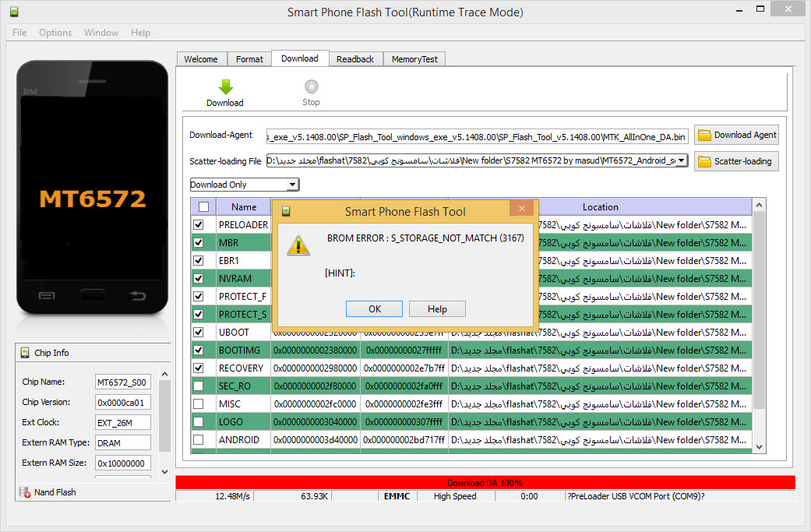Viewport: 811px width, 532px height.
Task: Click the MT6572 phone image
Action: pyautogui.click(x=93, y=187)
